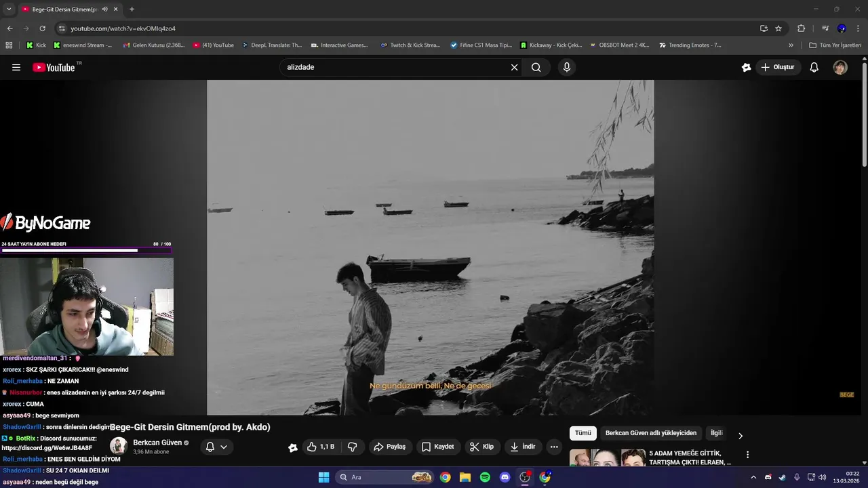The width and height of the screenshot is (868, 488).
Task: Mute the tab via speaker icon
Action: click(x=104, y=9)
